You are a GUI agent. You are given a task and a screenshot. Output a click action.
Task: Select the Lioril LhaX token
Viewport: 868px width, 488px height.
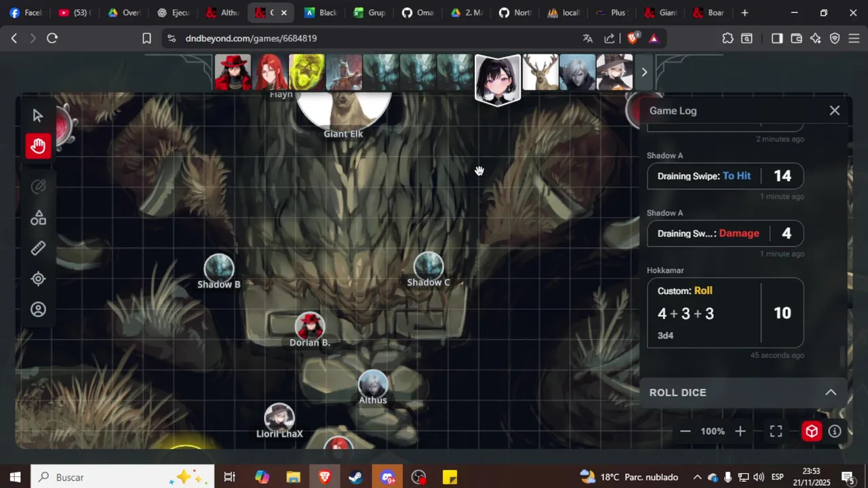[279, 418]
